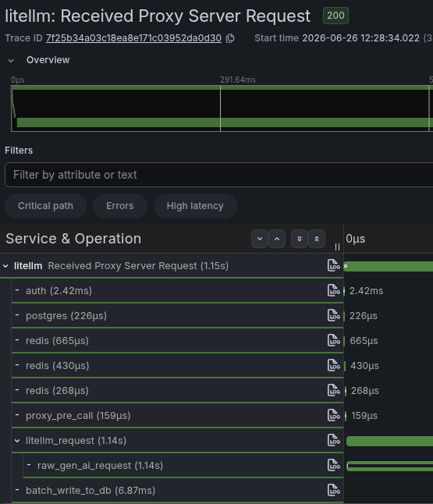Collapse all spans with double-chevron up
Viewport: 433px width, 504px height.
pyautogui.click(x=317, y=239)
